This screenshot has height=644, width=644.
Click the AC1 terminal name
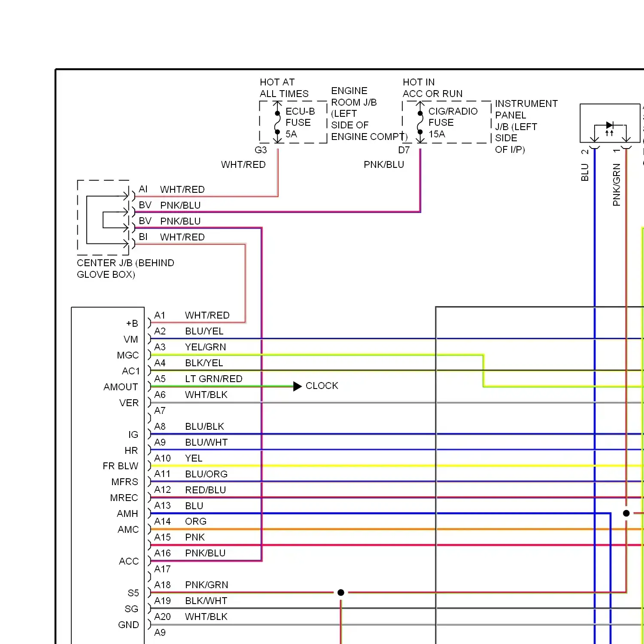point(131,371)
